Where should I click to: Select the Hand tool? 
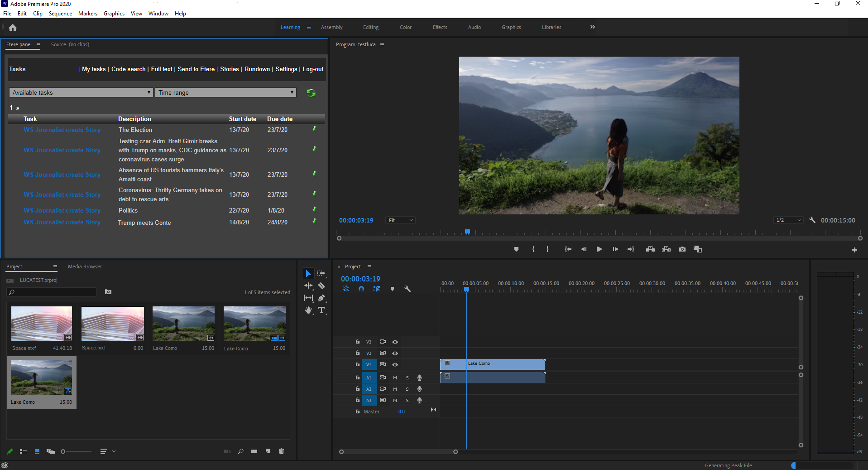(x=308, y=310)
